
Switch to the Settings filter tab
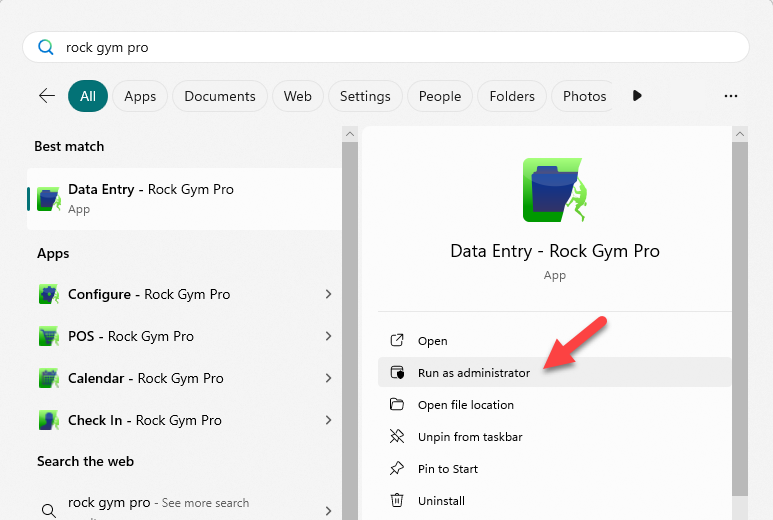365,96
